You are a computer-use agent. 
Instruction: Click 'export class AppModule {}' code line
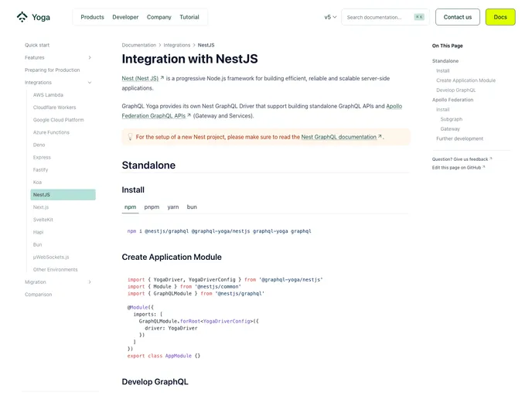[164, 356]
